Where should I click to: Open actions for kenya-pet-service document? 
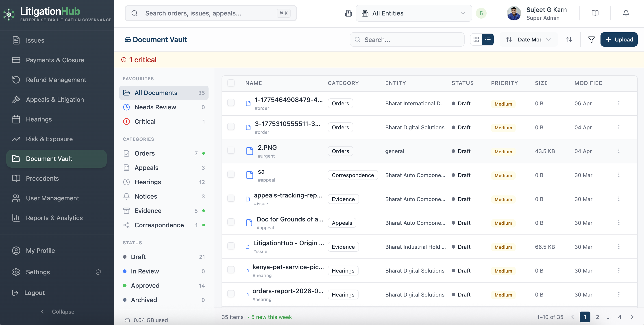point(619,270)
